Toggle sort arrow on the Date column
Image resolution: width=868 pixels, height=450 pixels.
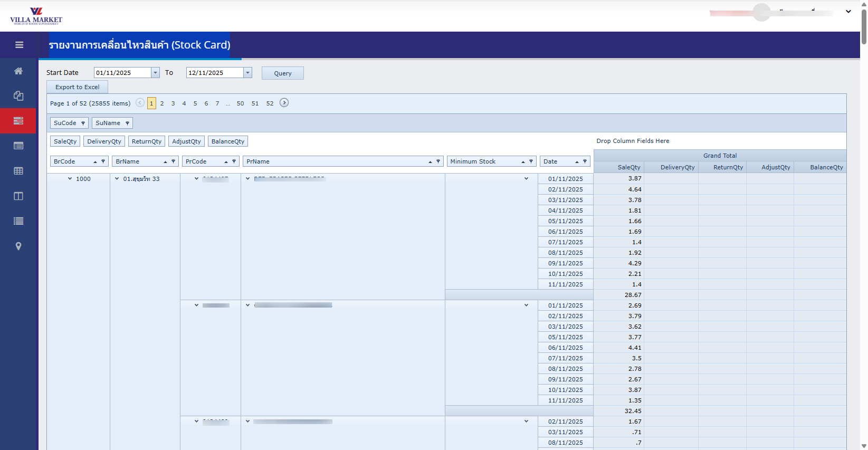(x=577, y=162)
